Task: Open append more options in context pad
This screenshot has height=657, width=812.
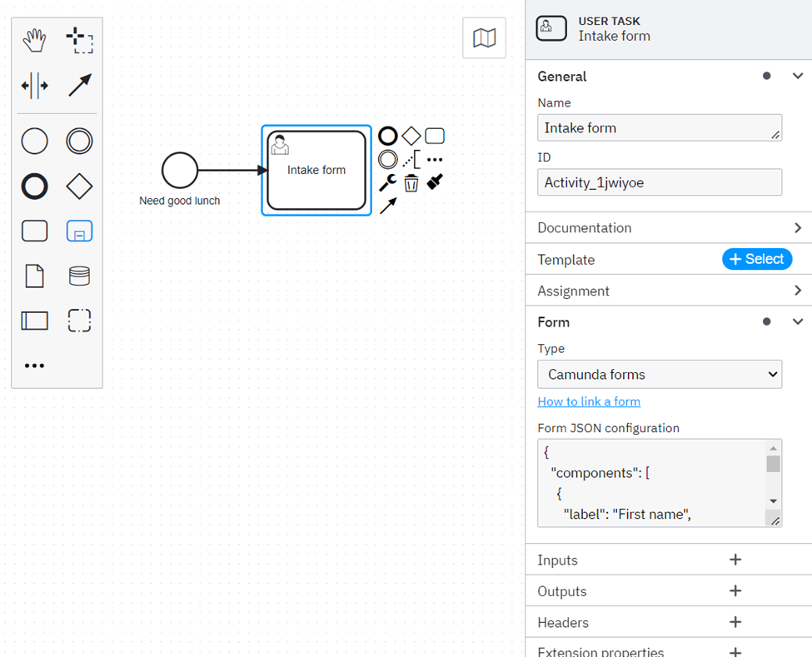Action: (x=435, y=159)
